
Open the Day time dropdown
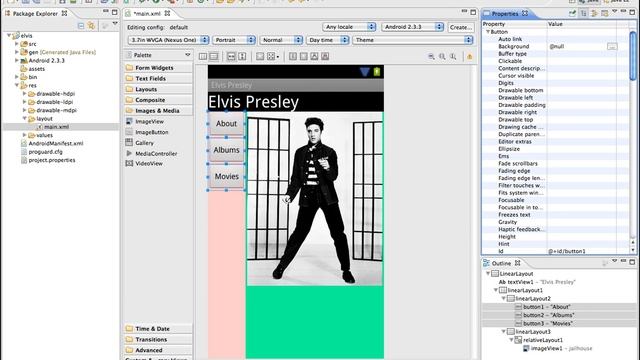pyautogui.click(x=328, y=40)
